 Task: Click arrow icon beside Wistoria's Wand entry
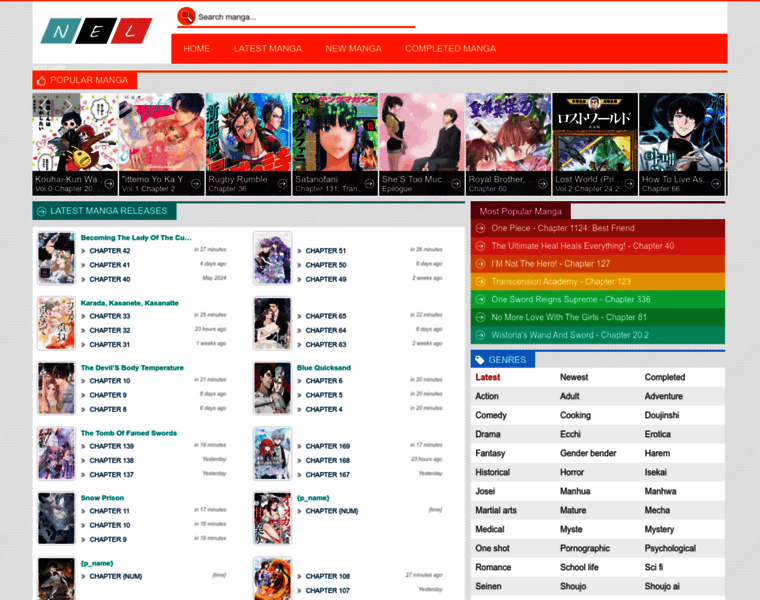[480, 335]
